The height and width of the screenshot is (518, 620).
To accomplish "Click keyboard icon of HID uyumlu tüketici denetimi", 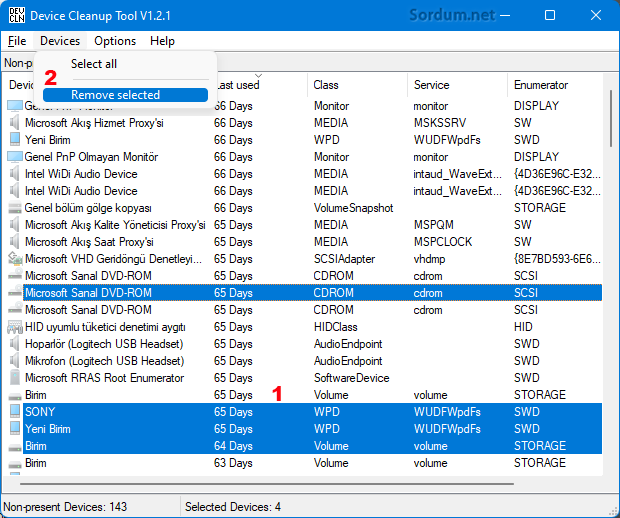I will point(15,327).
